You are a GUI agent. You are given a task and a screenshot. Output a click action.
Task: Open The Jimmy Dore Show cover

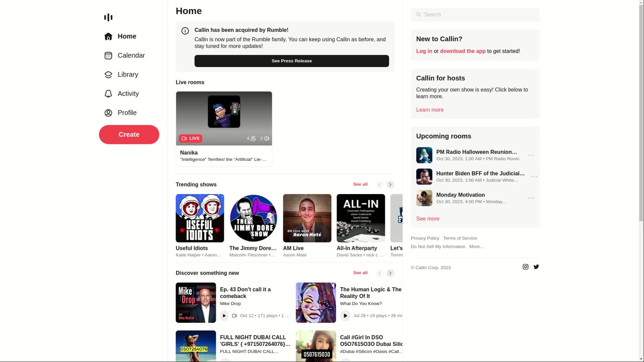254,218
